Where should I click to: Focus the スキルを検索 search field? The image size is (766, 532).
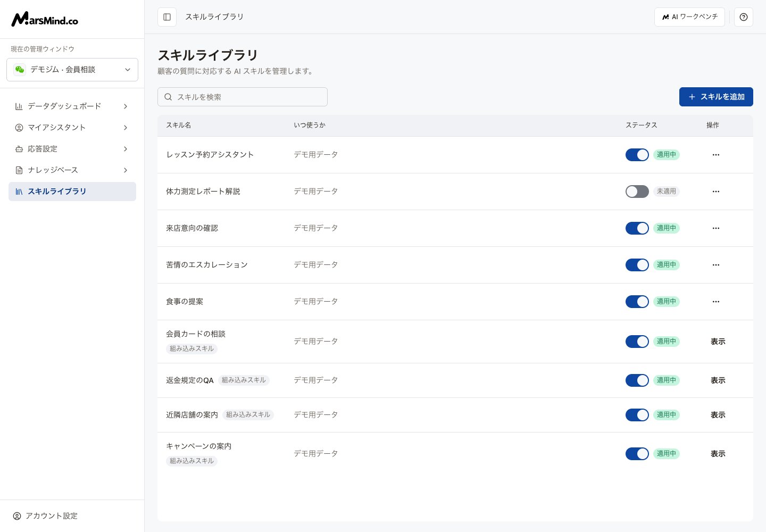(x=243, y=97)
